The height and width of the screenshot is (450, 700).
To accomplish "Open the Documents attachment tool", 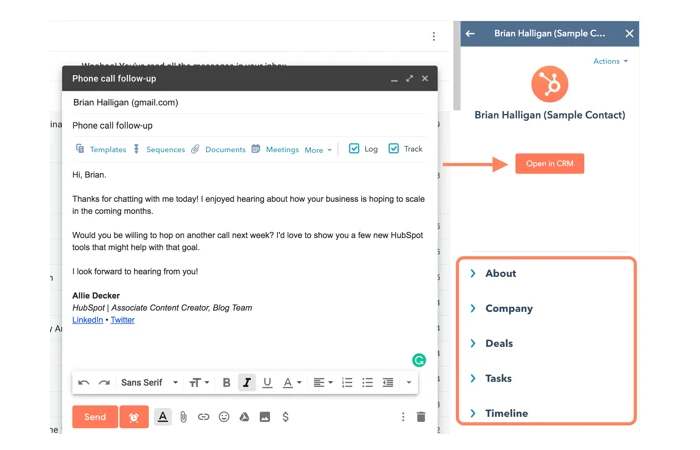I will click(218, 149).
